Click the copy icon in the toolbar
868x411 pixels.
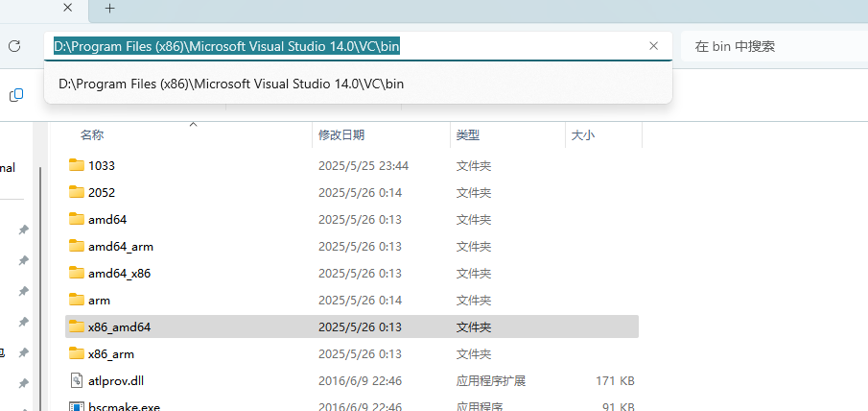click(16, 95)
